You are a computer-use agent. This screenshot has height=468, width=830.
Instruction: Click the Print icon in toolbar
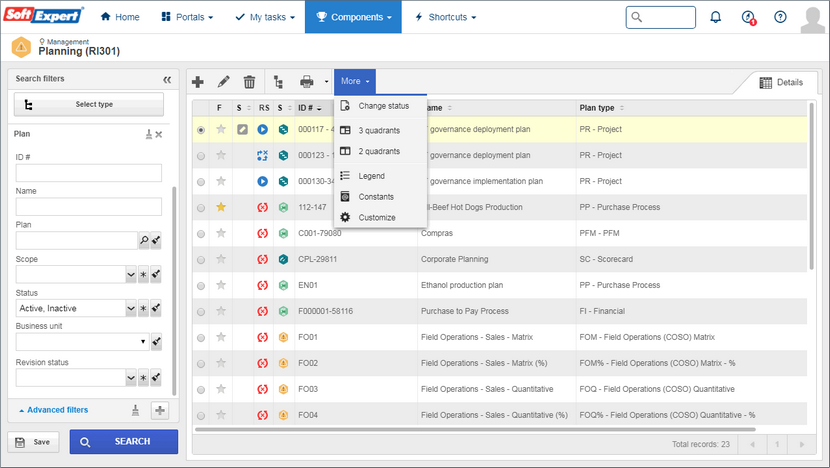click(306, 82)
